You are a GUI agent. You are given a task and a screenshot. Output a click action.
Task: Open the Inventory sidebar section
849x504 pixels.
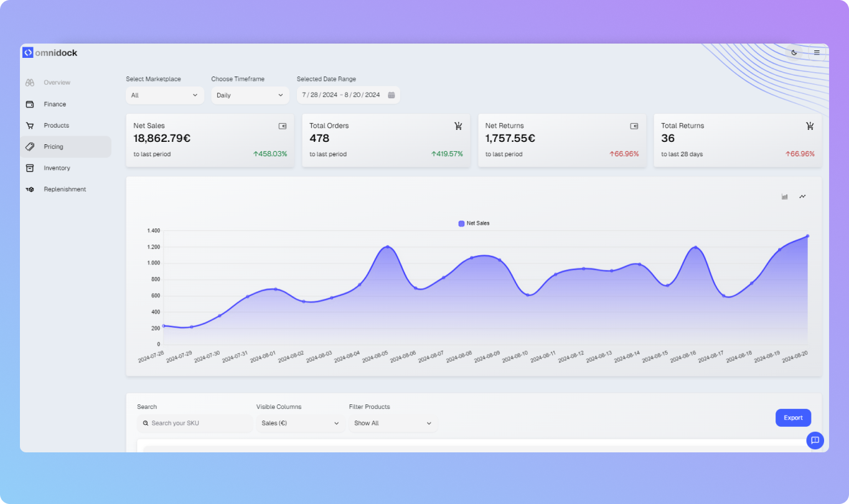coord(57,168)
